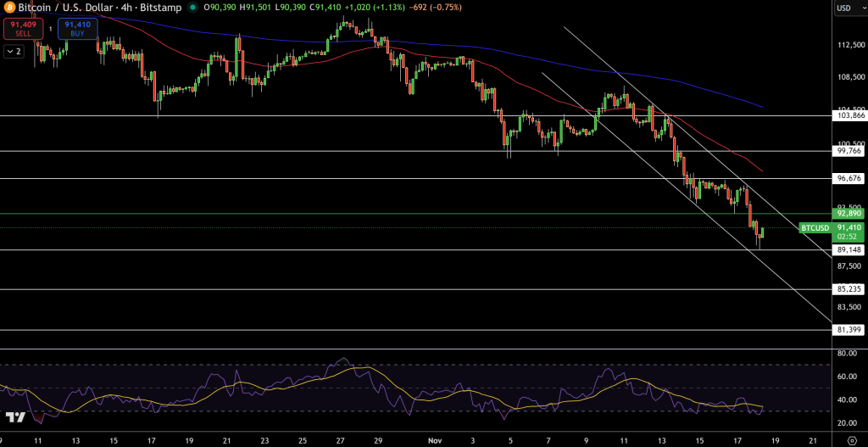This screenshot has width=868, height=447.
Task: Click the 83,500 price scale value
Action: 849,307
